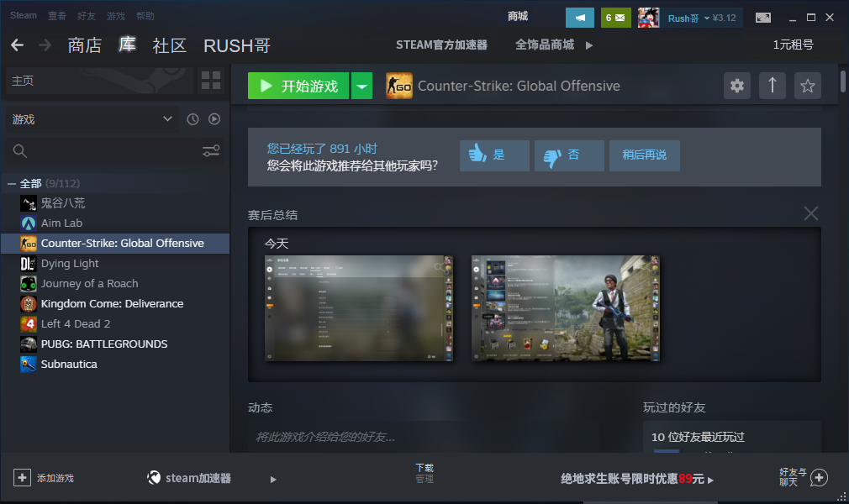Click the thumbs down 否 button
849x504 pixels.
(569, 155)
